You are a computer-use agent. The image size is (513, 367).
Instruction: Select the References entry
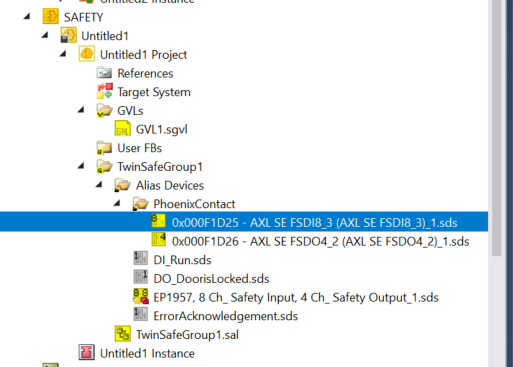click(x=145, y=73)
